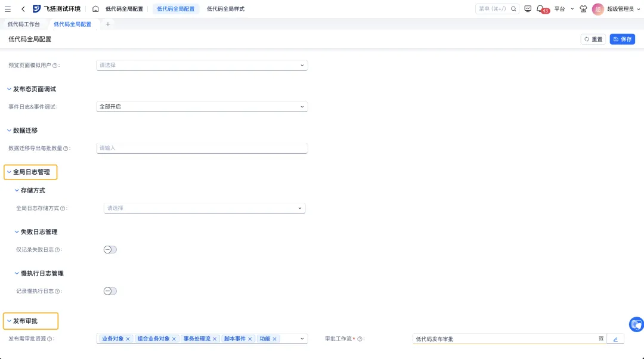The height and width of the screenshot is (359, 644).
Task: Add a new tab with plus button
Action: click(x=107, y=24)
